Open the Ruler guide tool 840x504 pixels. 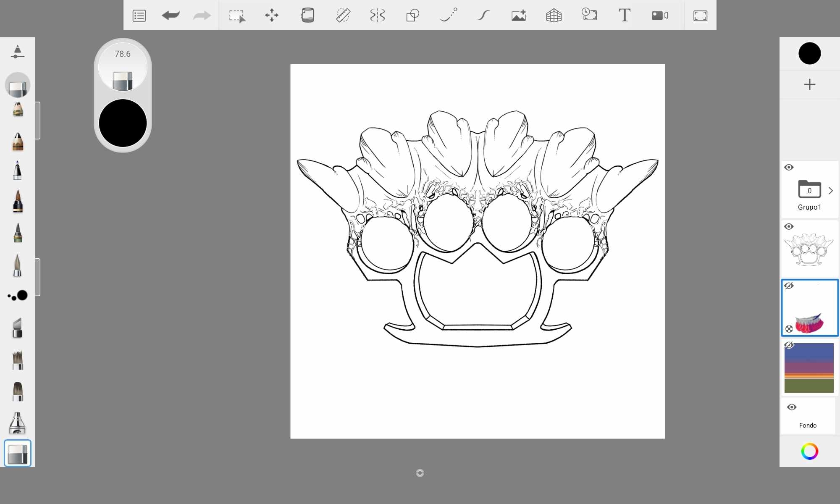coord(343,16)
